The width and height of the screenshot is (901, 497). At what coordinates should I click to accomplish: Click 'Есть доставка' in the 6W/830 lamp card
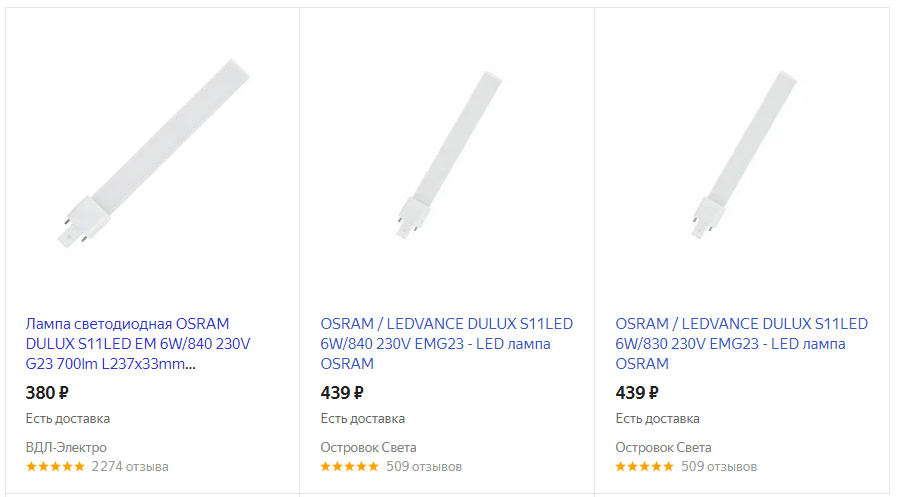click(658, 419)
